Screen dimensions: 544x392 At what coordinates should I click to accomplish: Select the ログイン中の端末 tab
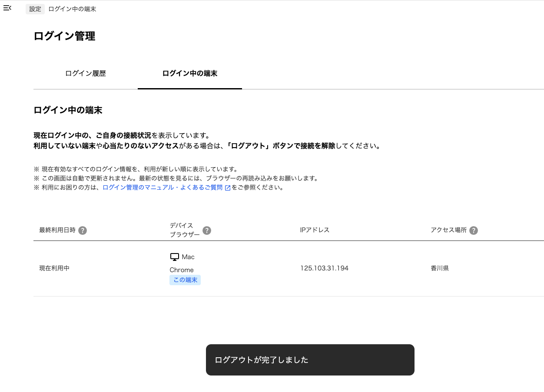click(190, 73)
